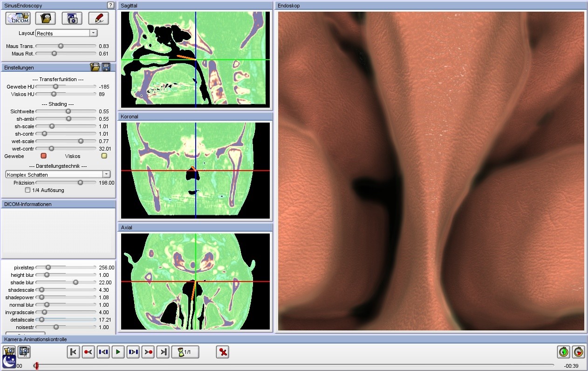Click the camera screenshot icon

click(x=72, y=18)
